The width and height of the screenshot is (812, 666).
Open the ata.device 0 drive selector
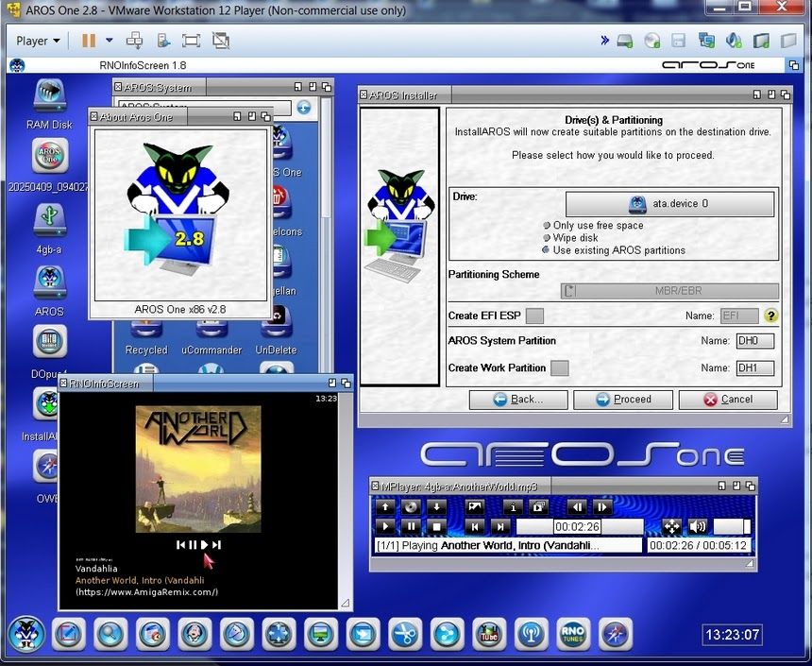point(669,204)
